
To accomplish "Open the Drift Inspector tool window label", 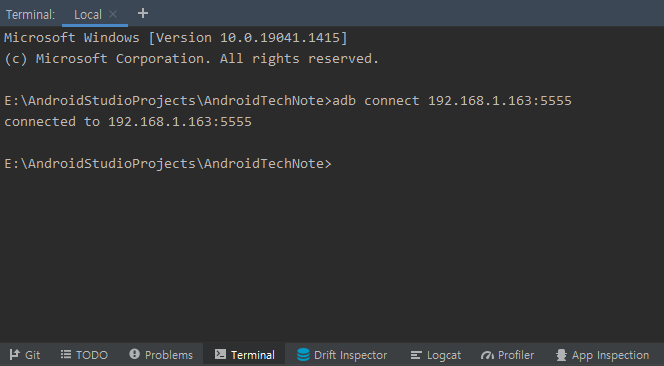I will (x=351, y=355).
